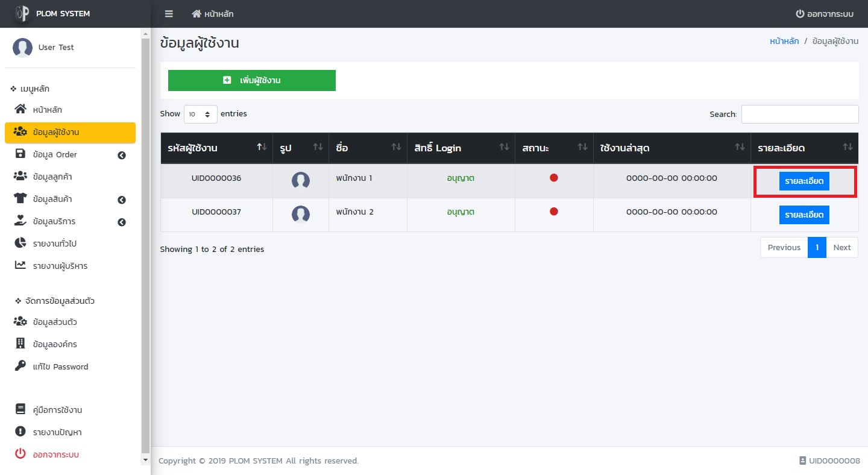Click the PLOM SYSTEM logo icon
The image size is (868, 475).
(22, 13)
